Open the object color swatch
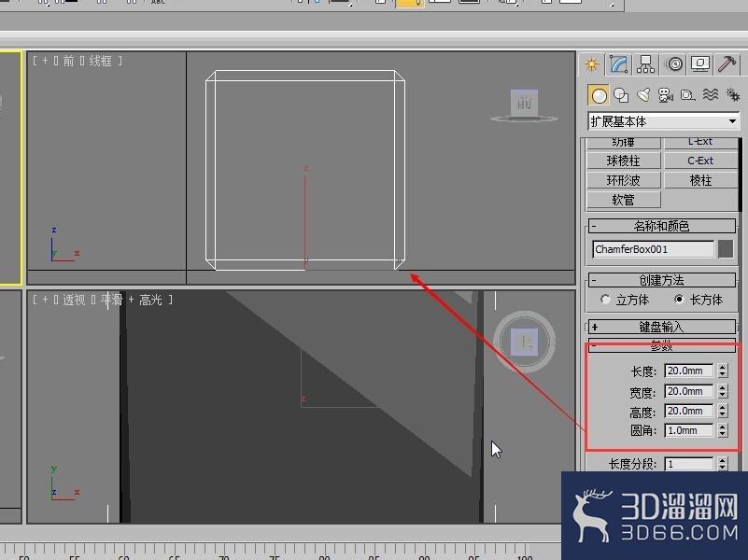 (x=726, y=249)
